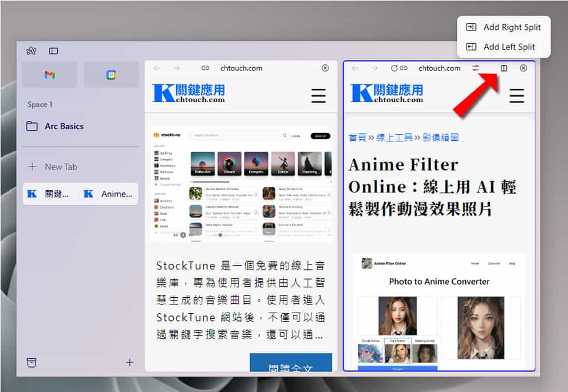Toggle the sidebar panel icon
This screenshot has height=392, width=568.
click(x=53, y=51)
